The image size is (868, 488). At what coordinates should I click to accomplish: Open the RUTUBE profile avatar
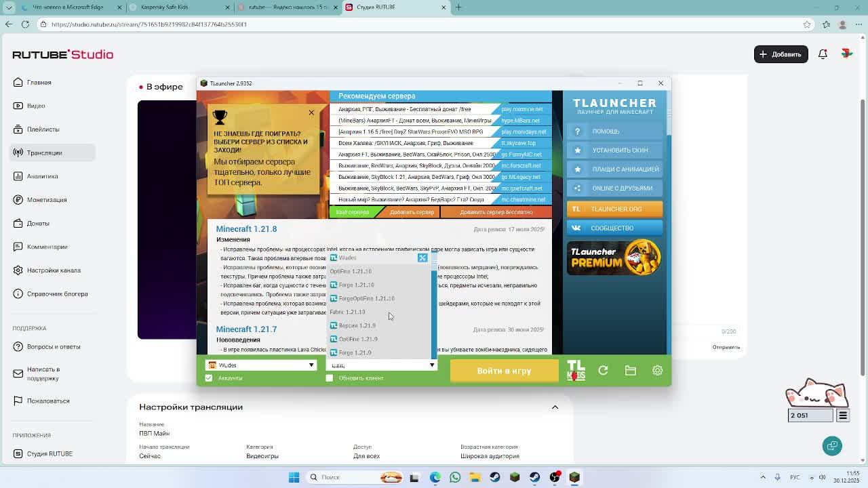pos(846,54)
